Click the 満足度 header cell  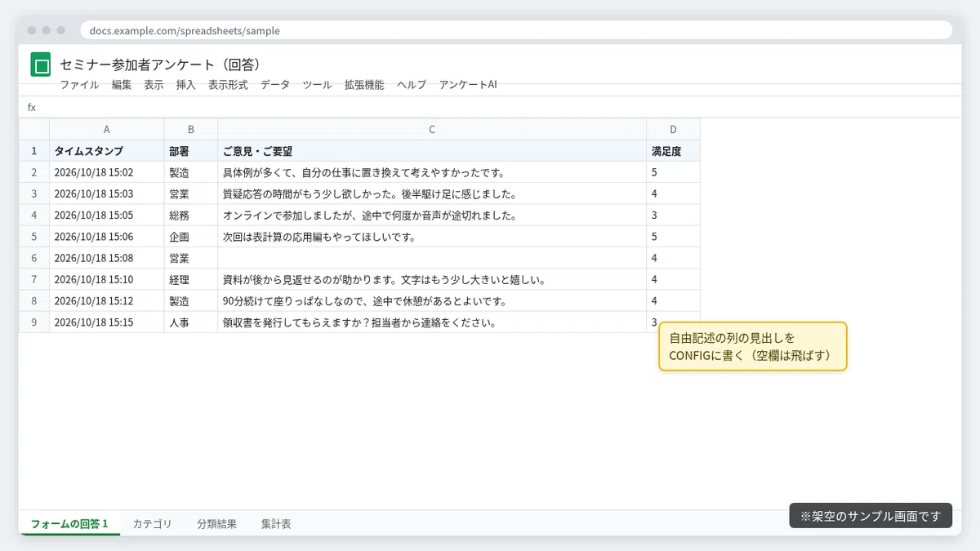[673, 151]
